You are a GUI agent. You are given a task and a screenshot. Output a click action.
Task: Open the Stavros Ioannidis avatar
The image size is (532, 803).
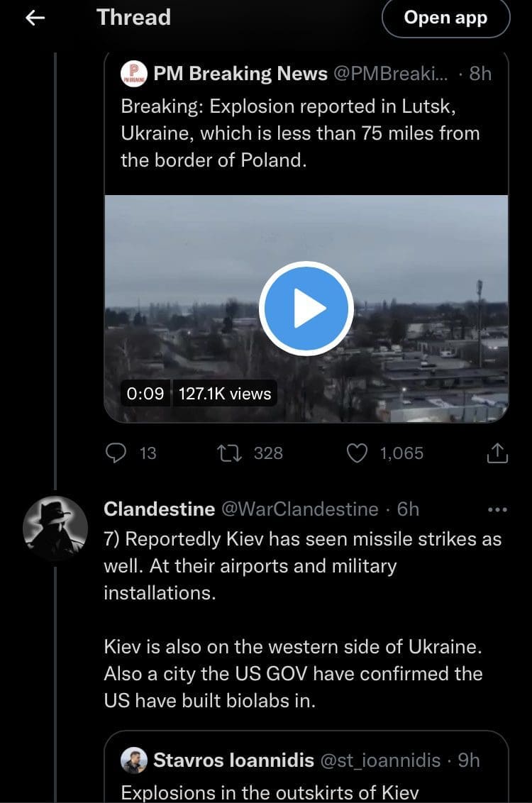[x=134, y=760]
